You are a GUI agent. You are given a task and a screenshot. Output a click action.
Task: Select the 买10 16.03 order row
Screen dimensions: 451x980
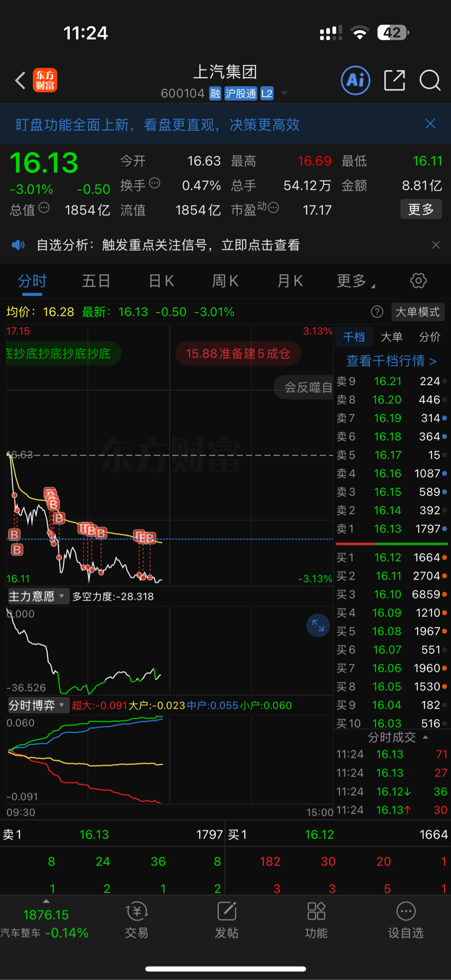pos(392,723)
